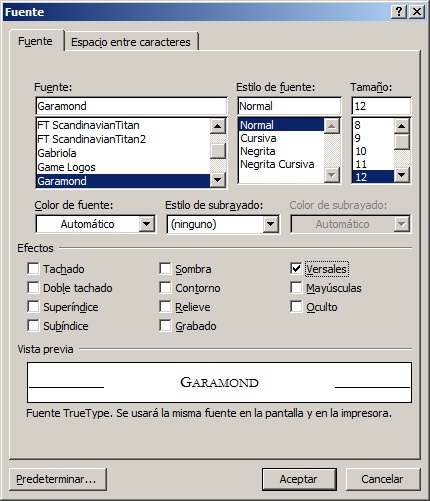Tick the Sombra checkbox
The height and width of the screenshot is (501, 430).
(x=165, y=268)
